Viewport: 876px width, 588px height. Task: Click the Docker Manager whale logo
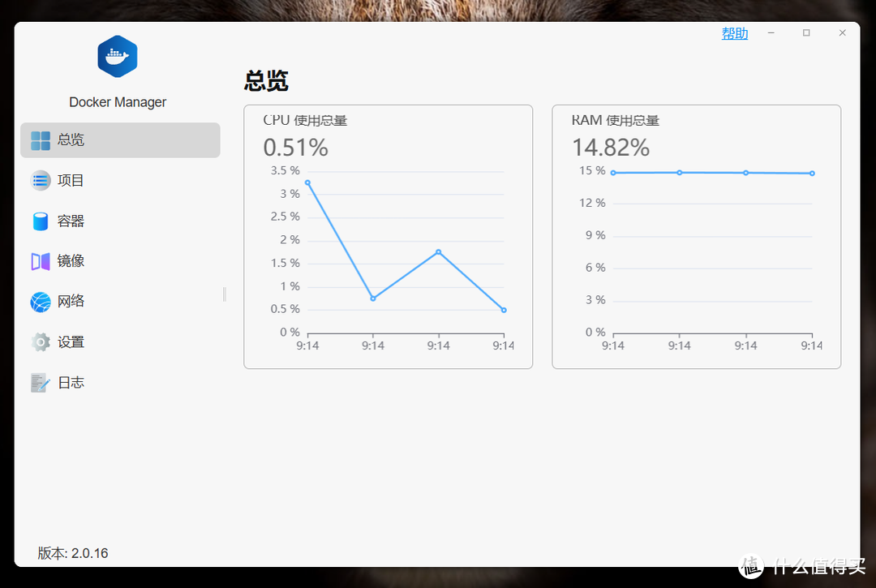118,57
